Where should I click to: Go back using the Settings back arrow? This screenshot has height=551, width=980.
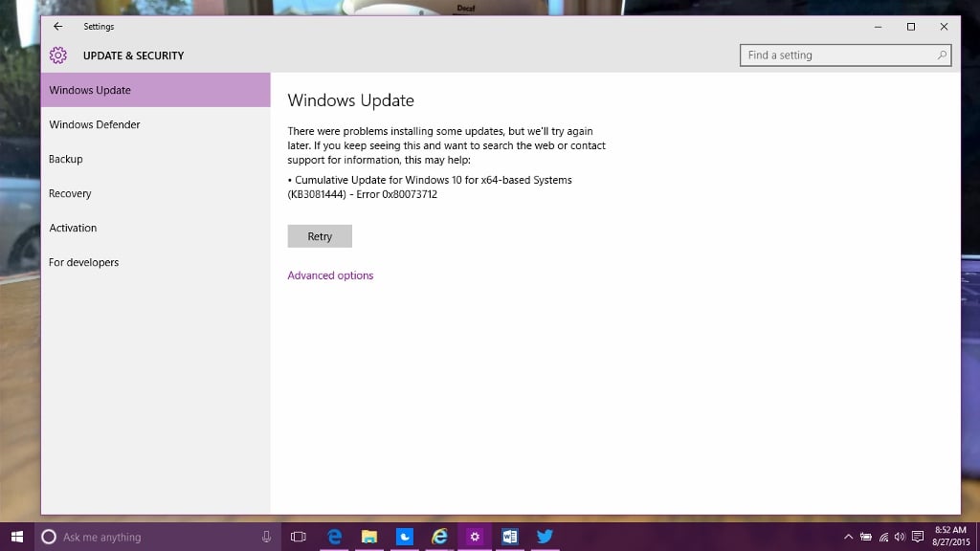[58, 26]
